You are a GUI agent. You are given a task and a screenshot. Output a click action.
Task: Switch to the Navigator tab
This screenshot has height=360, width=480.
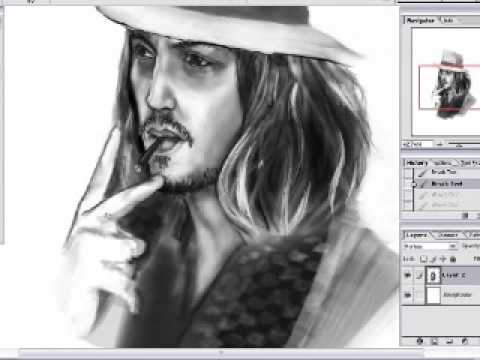click(x=421, y=21)
